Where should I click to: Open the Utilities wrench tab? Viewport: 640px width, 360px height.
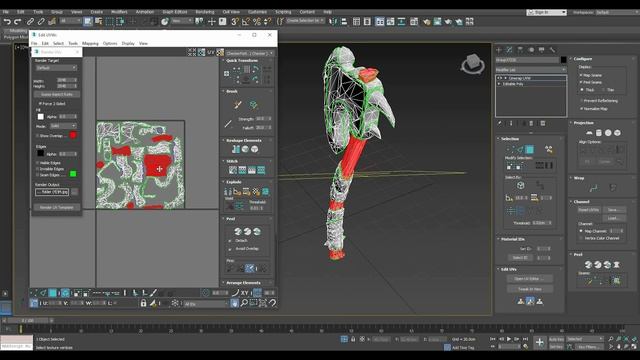(552, 50)
